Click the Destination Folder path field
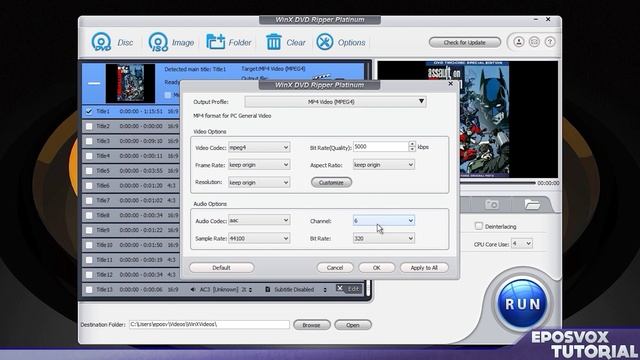 click(x=209, y=325)
